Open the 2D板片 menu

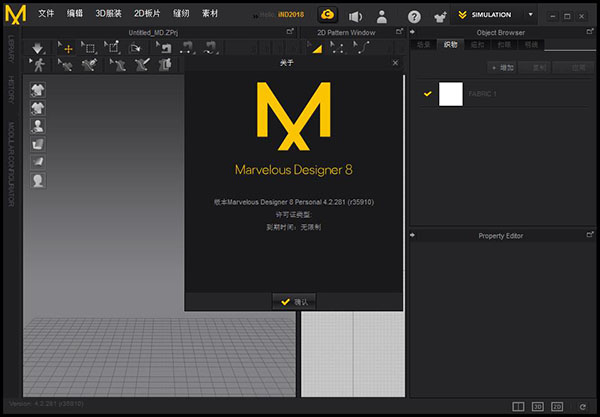click(x=147, y=14)
